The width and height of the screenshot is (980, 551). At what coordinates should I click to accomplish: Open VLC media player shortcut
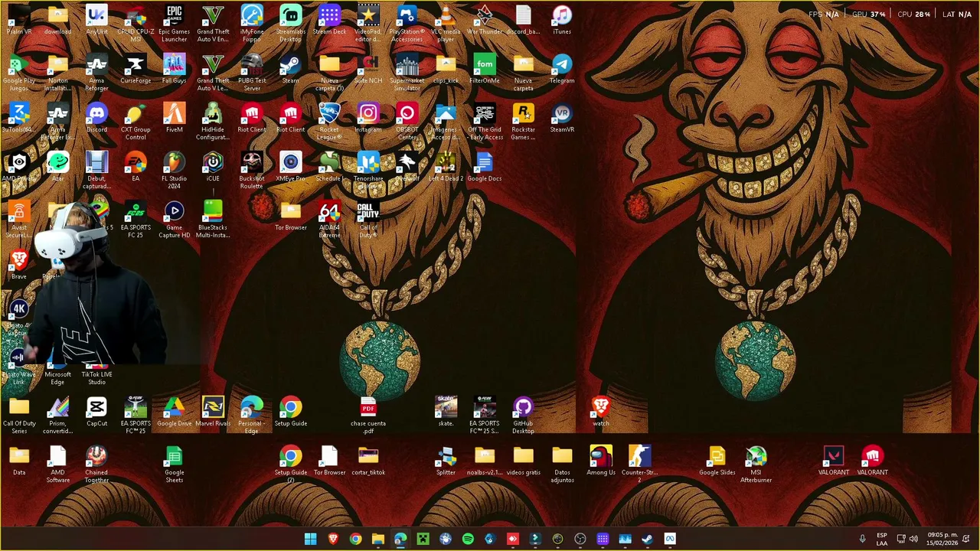pos(446,23)
